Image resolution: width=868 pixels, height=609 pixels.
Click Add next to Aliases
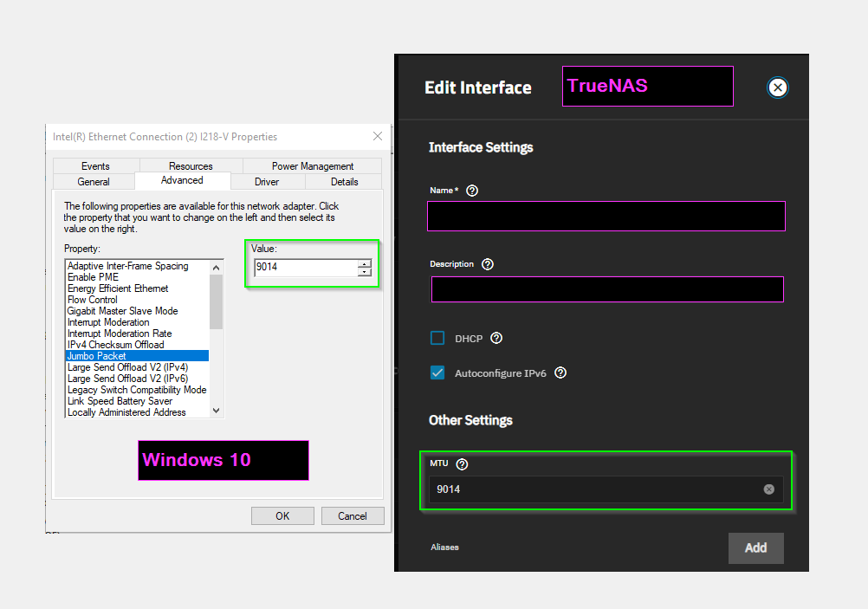click(x=755, y=547)
